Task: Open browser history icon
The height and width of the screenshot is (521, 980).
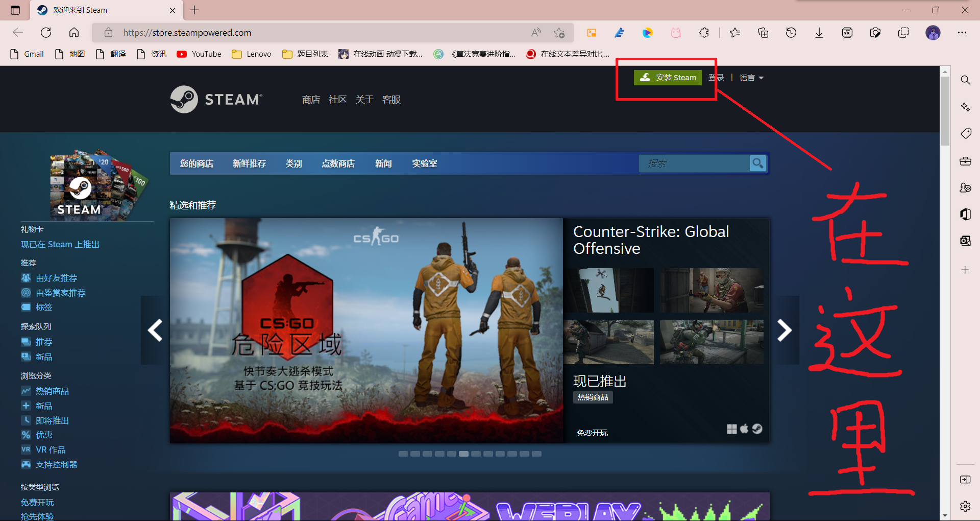Action: pos(791,33)
